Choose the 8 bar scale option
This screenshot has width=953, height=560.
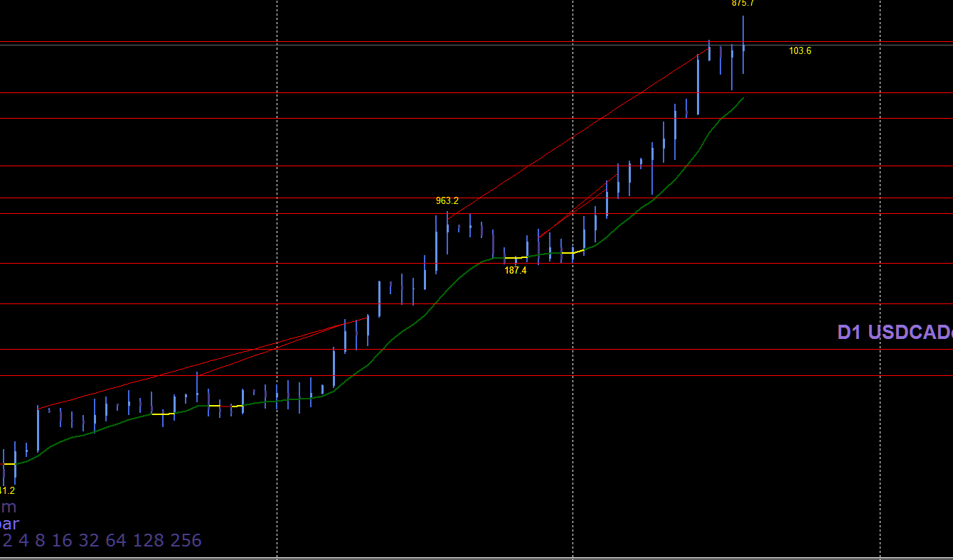(x=40, y=541)
